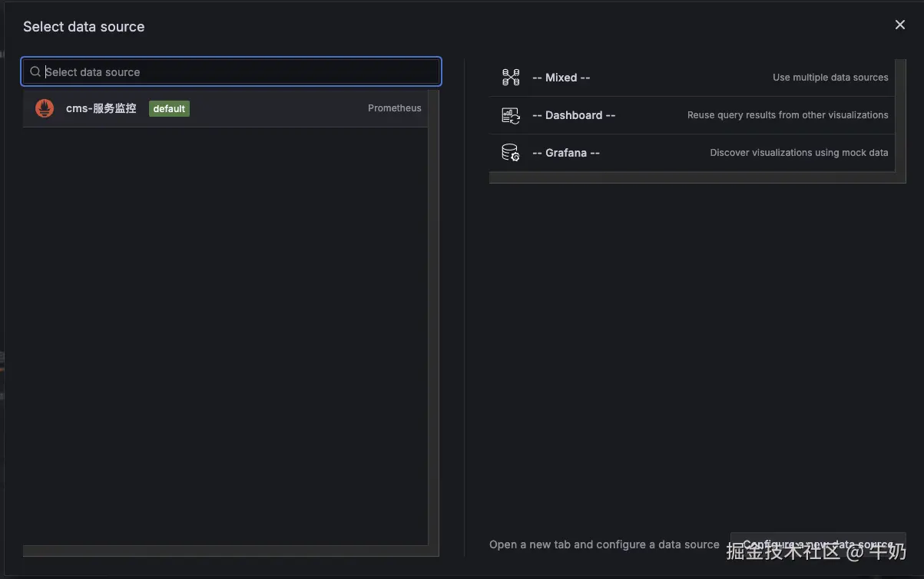
Task: Click the green default badge
Action: coord(168,108)
